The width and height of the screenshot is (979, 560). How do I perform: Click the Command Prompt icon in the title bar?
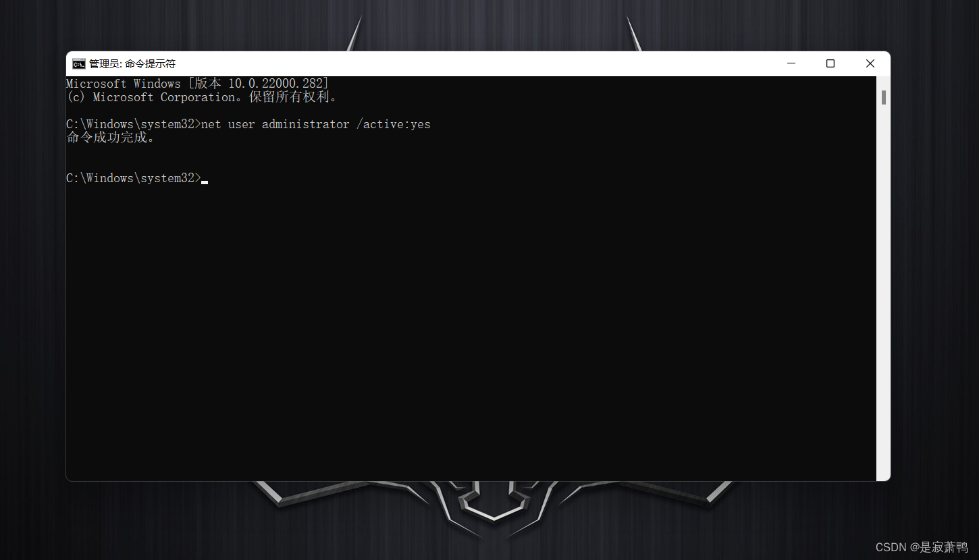point(79,64)
